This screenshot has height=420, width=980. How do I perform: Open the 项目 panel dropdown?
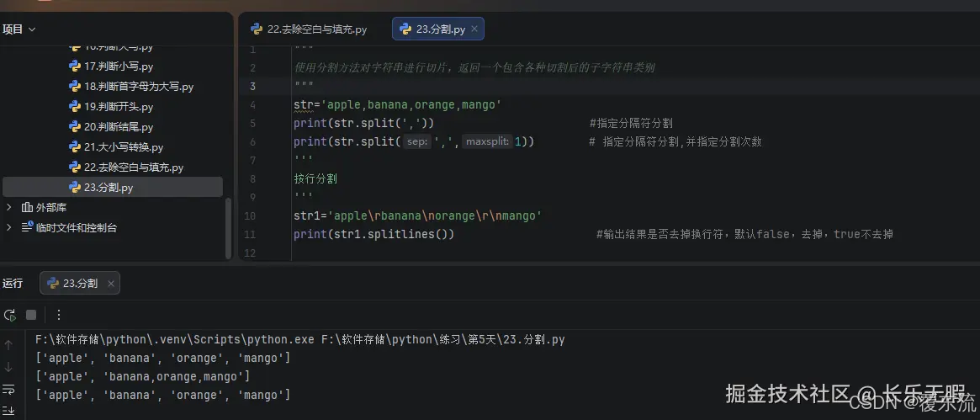click(19, 29)
